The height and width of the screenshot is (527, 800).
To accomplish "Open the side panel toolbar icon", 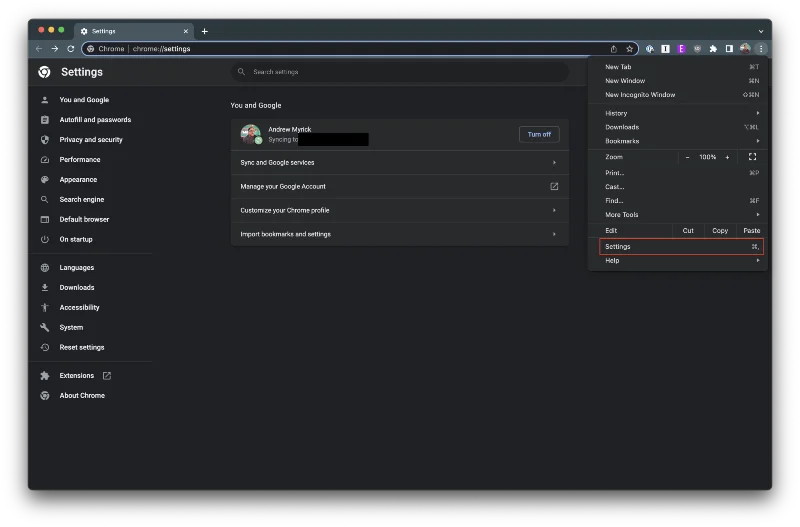I will click(x=729, y=48).
